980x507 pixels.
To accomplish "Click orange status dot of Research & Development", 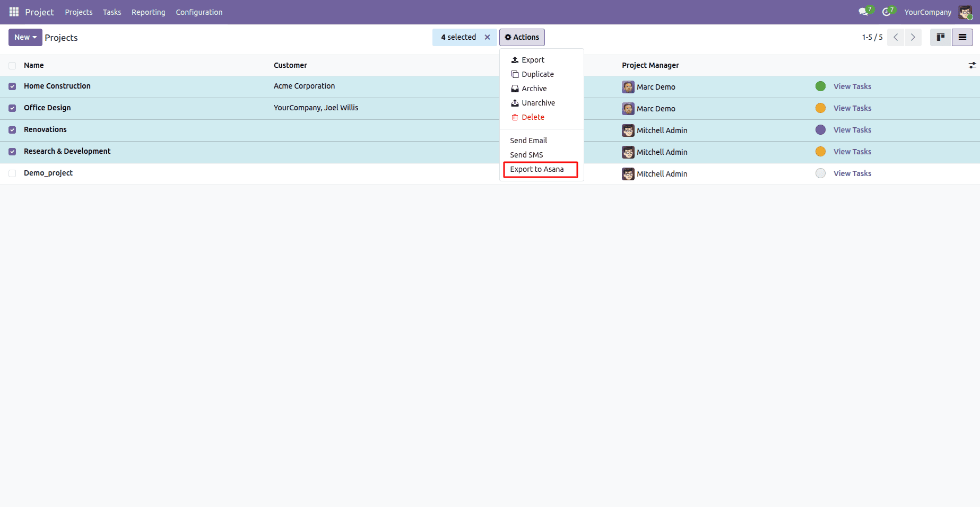I will pos(820,152).
